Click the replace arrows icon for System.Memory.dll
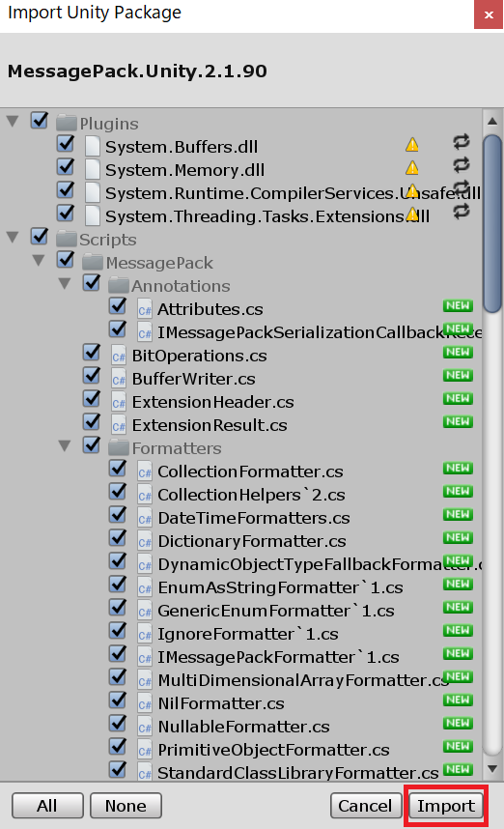The image size is (504, 829). pos(462,165)
